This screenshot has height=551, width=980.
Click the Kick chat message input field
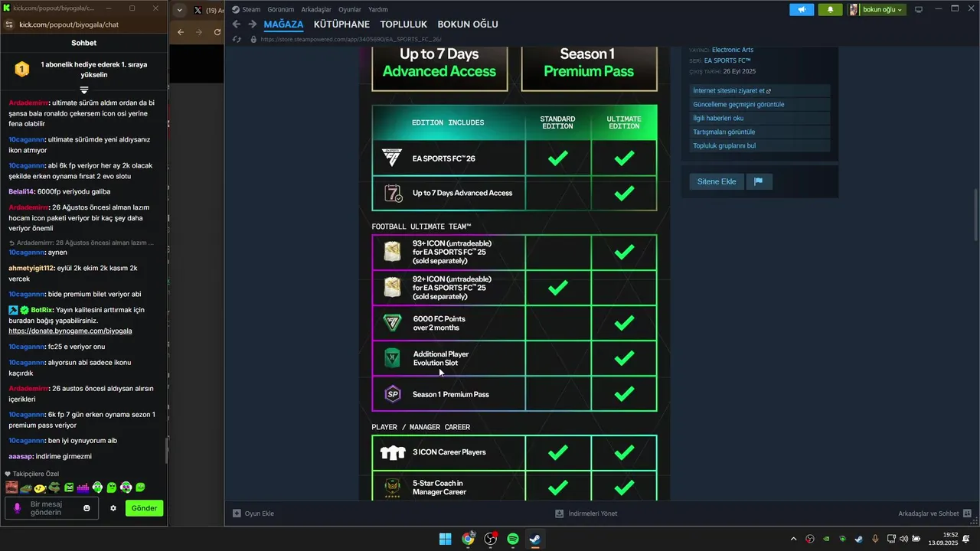coord(52,508)
